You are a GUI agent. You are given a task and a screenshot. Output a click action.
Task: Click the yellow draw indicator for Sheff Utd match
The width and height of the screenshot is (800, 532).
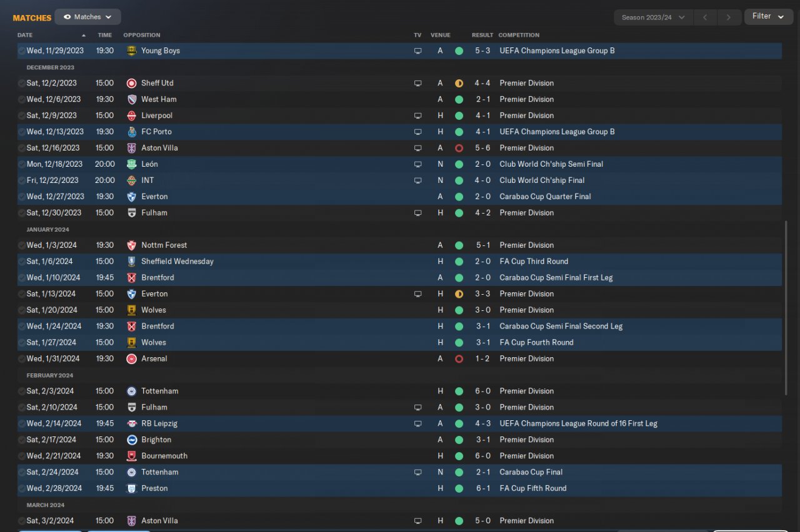(459, 83)
